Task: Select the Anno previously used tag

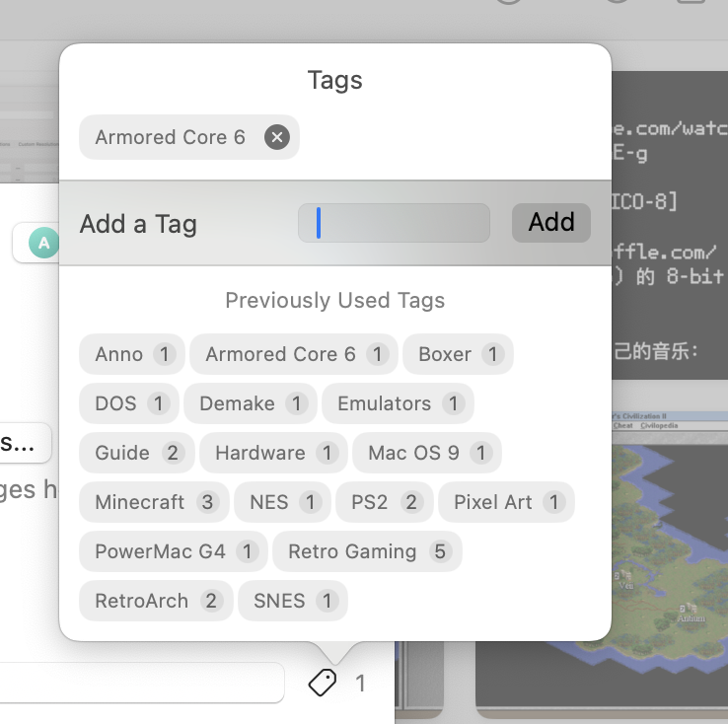Action: pos(131,354)
